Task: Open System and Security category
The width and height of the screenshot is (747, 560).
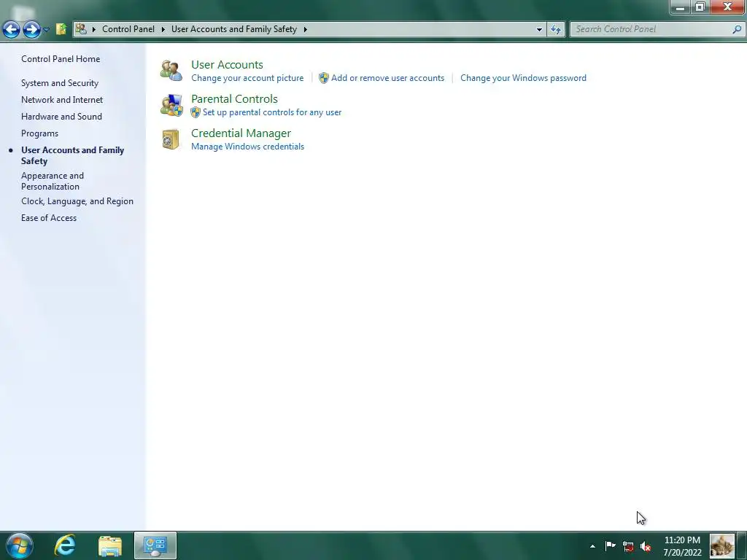Action: (60, 83)
